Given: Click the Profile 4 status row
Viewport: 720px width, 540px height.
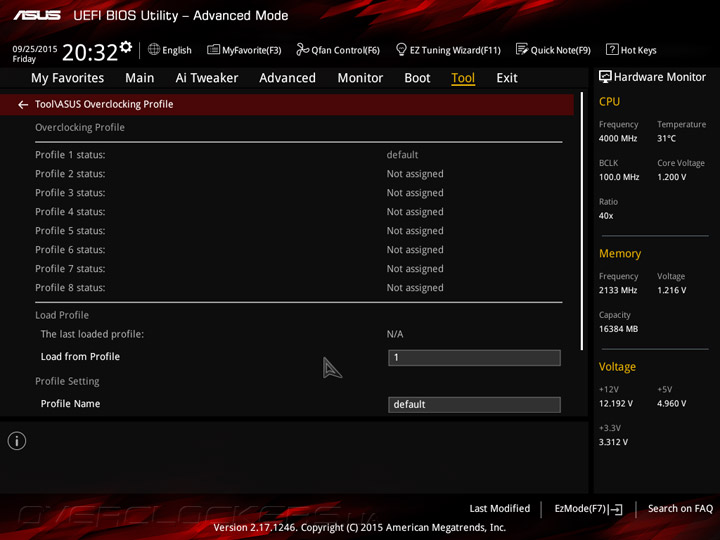Looking at the screenshot, I should click(298, 212).
